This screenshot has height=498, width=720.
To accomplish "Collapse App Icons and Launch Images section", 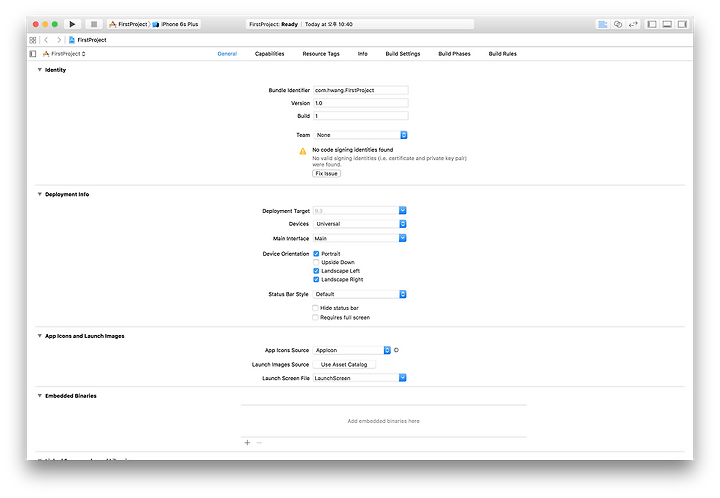I will click(39, 336).
